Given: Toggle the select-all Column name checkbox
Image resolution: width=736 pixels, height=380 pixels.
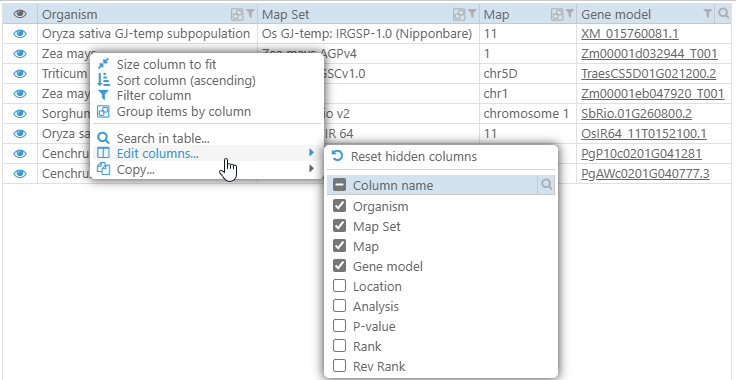Looking at the screenshot, I should 339,185.
